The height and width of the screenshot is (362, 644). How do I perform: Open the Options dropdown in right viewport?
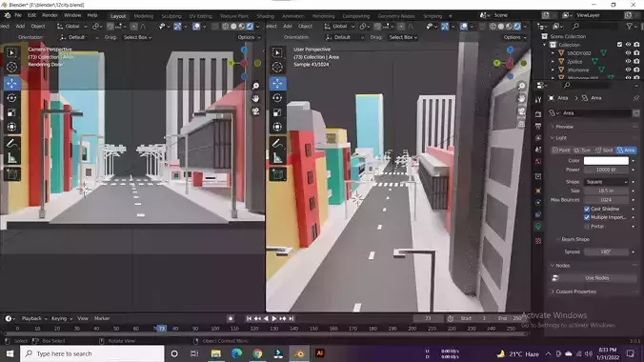tap(514, 37)
